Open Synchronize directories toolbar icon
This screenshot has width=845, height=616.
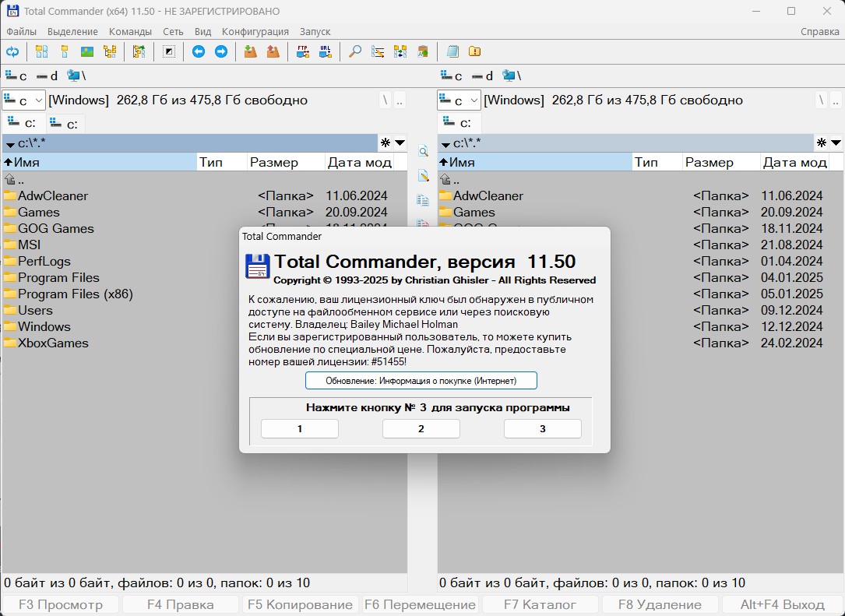(x=400, y=51)
